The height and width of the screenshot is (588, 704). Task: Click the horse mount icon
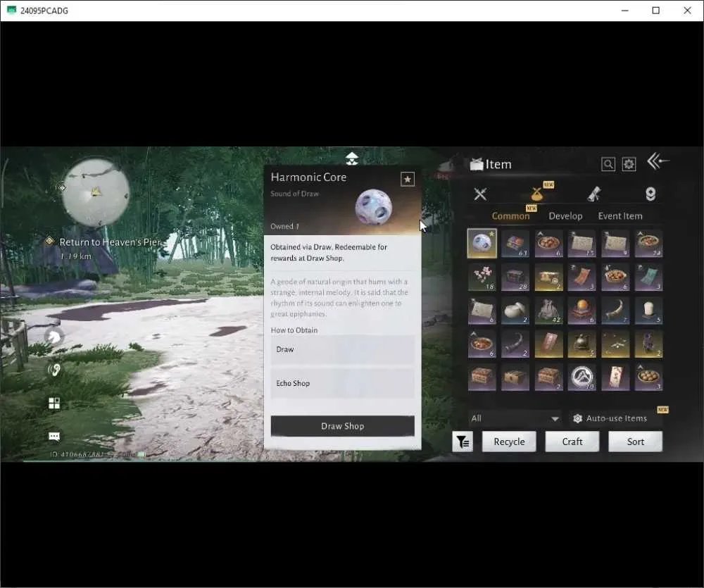pyautogui.click(x=54, y=337)
